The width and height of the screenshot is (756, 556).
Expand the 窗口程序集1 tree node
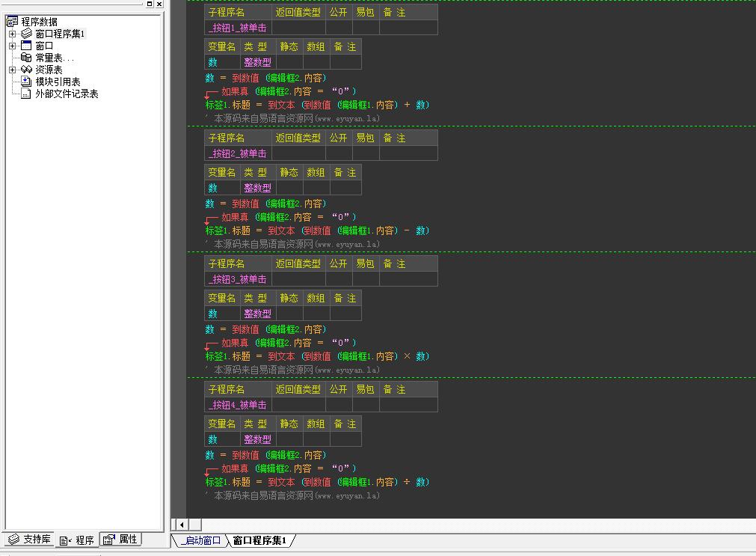tap(12, 34)
